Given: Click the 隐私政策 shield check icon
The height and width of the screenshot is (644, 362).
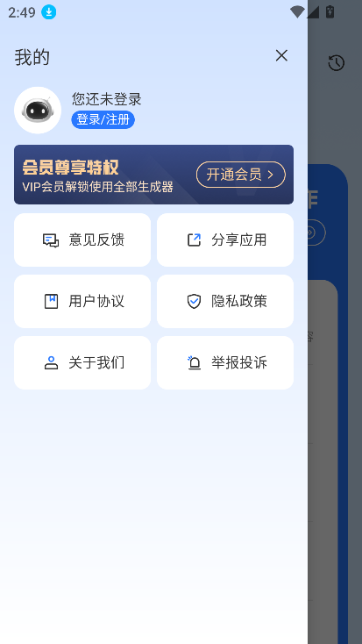Looking at the screenshot, I should pyautogui.click(x=194, y=302).
